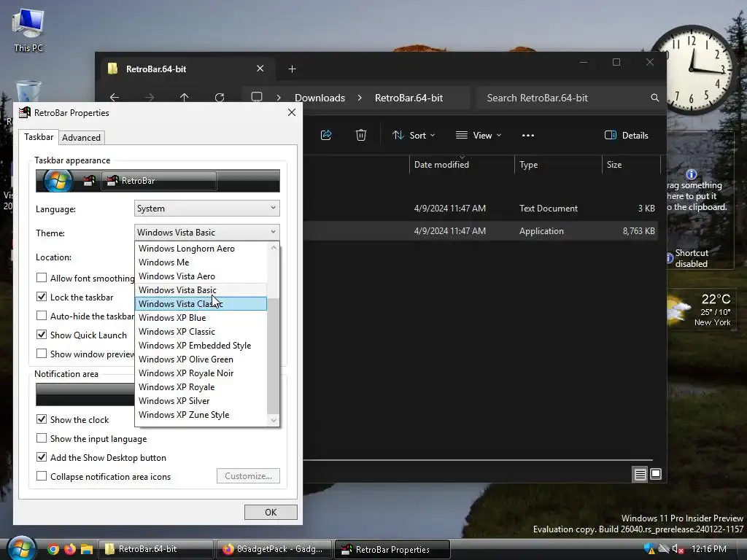The height and width of the screenshot is (560, 747).
Task: Launch Chrome from Quick Launch
Action: tap(53, 550)
